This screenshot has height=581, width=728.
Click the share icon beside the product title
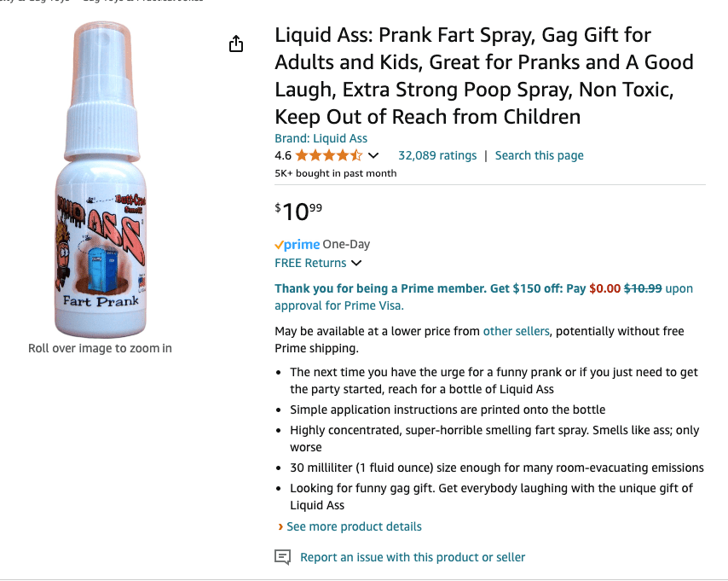click(236, 44)
